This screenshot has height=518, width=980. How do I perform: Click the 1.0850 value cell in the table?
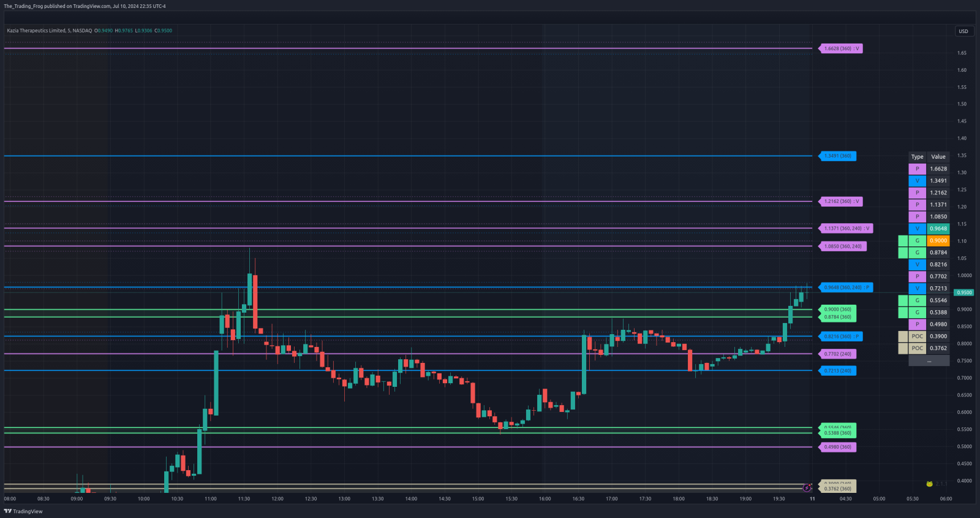[x=938, y=216]
